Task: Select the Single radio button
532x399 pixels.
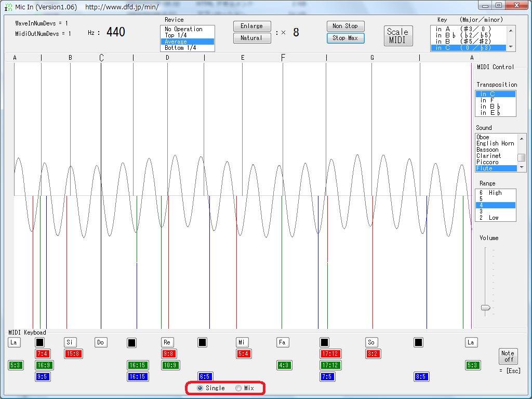Action: coord(211,388)
